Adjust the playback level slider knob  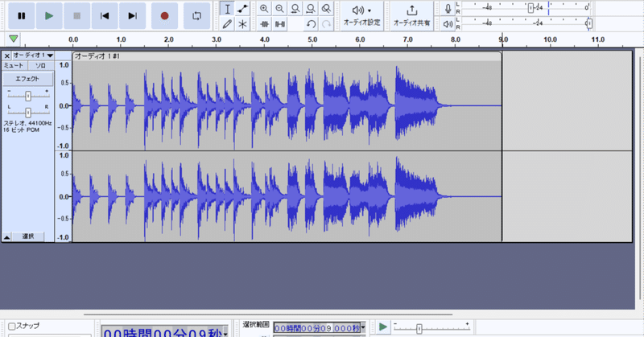589,23
